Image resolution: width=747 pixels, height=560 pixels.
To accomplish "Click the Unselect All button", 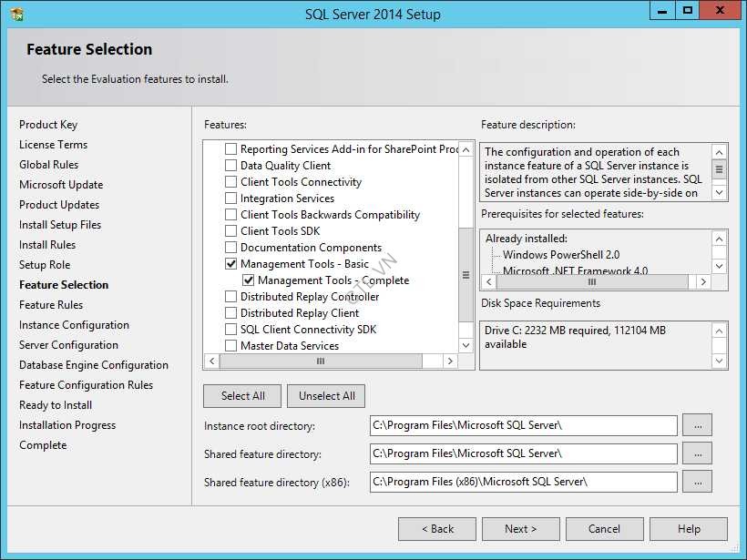I will coord(326,395).
